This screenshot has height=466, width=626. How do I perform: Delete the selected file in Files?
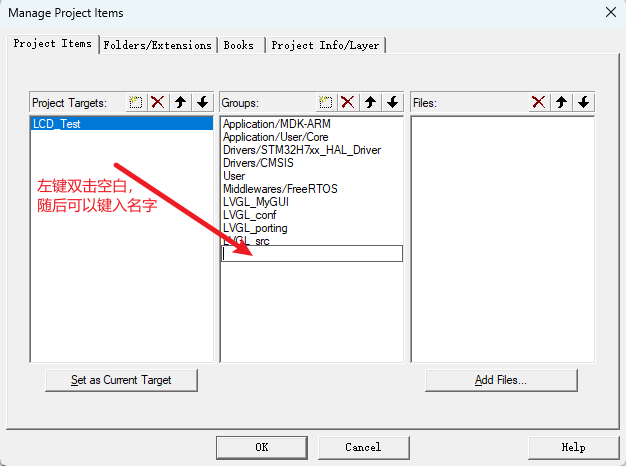(539, 103)
